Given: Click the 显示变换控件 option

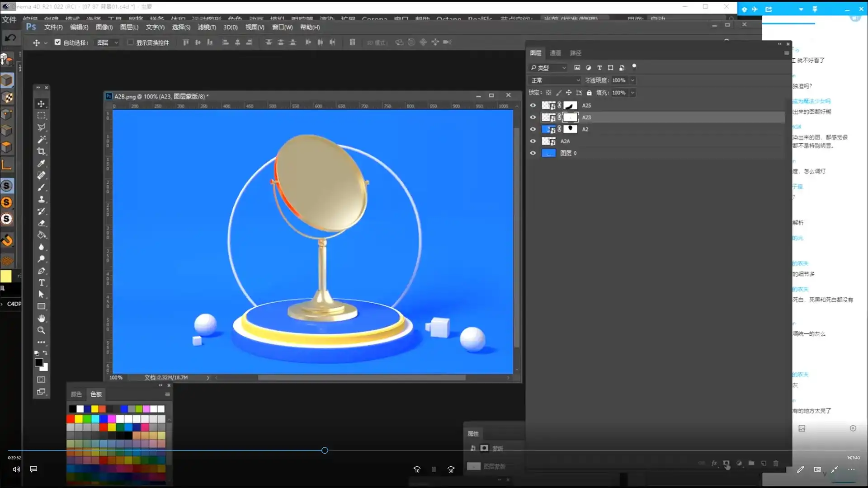Looking at the screenshot, I should tap(130, 42).
